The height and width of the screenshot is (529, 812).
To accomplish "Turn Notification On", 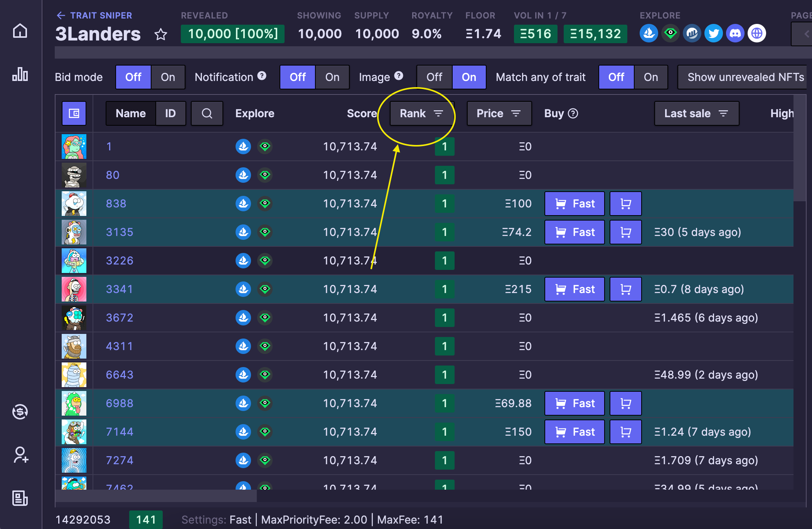I will [332, 77].
